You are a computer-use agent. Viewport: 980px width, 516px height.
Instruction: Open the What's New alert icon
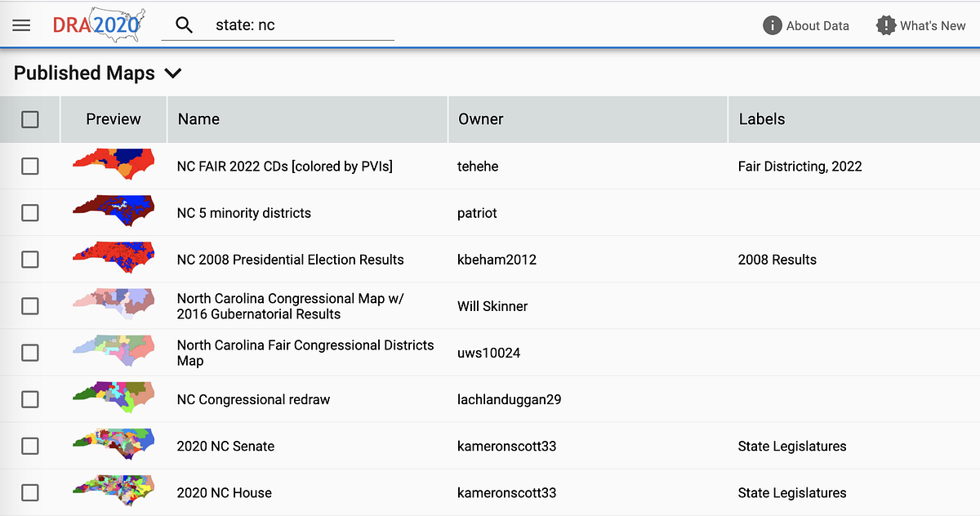pos(885,25)
